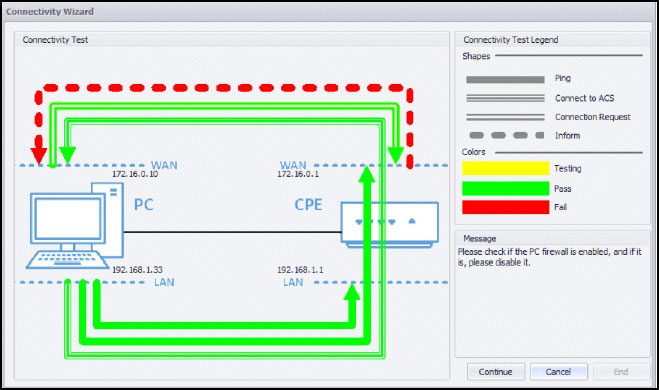
Task: Click the Ping shape sample in legend
Action: (505, 79)
